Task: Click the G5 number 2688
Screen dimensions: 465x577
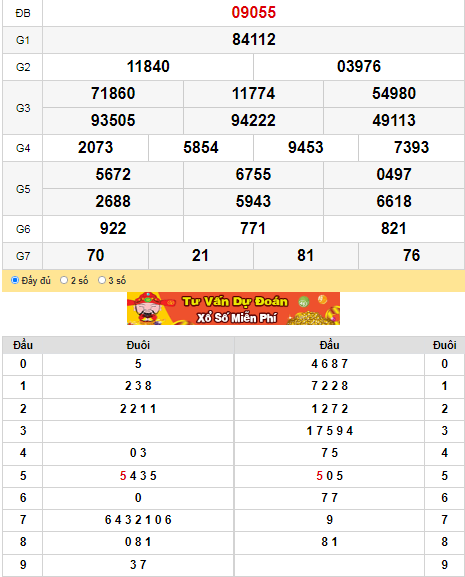Action: coord(113,201)
